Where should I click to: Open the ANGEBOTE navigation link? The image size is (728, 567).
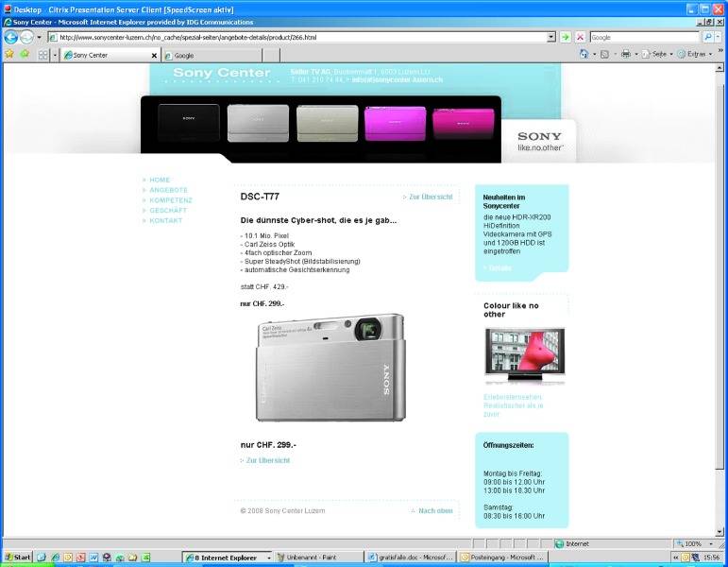pyautogui.click(x=168, y=190)
